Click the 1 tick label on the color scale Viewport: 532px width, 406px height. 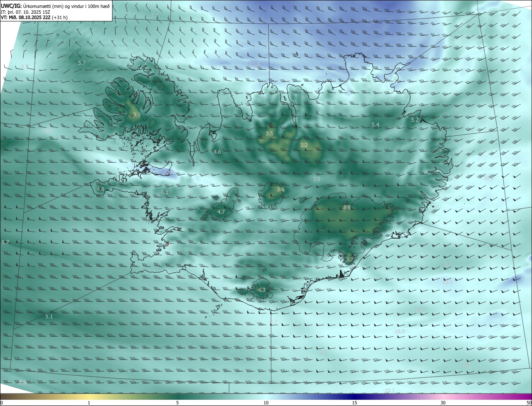pos(89,403)
